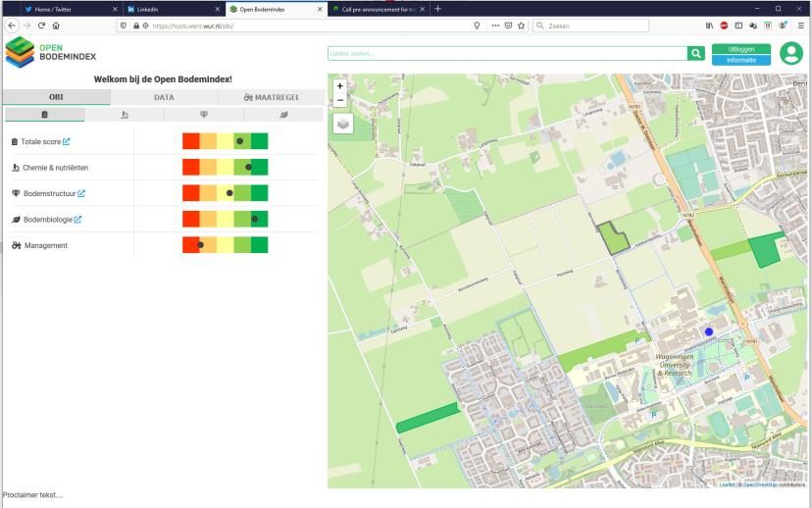
Task: Click the Open Bodemindex logo
Action: 51,52
